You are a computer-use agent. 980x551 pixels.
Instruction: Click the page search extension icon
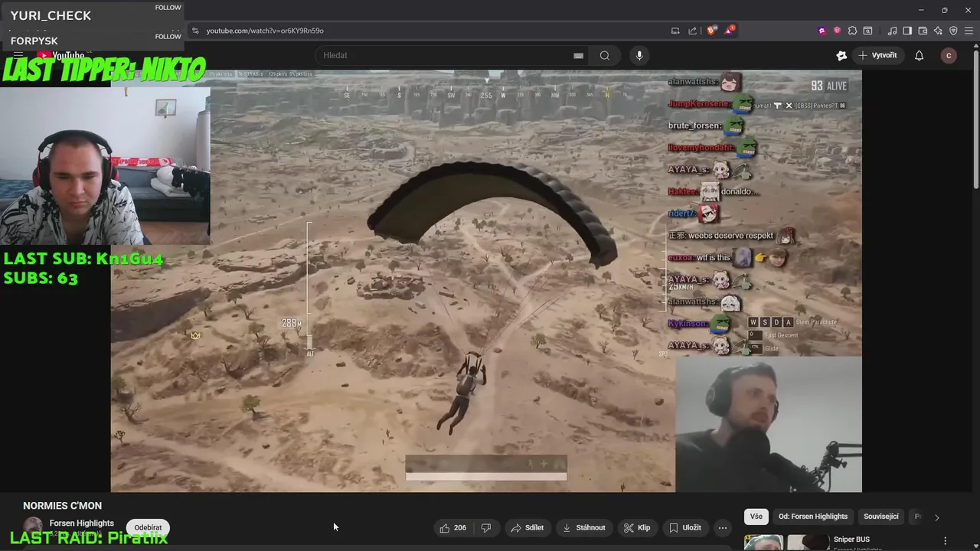(867, 31)
